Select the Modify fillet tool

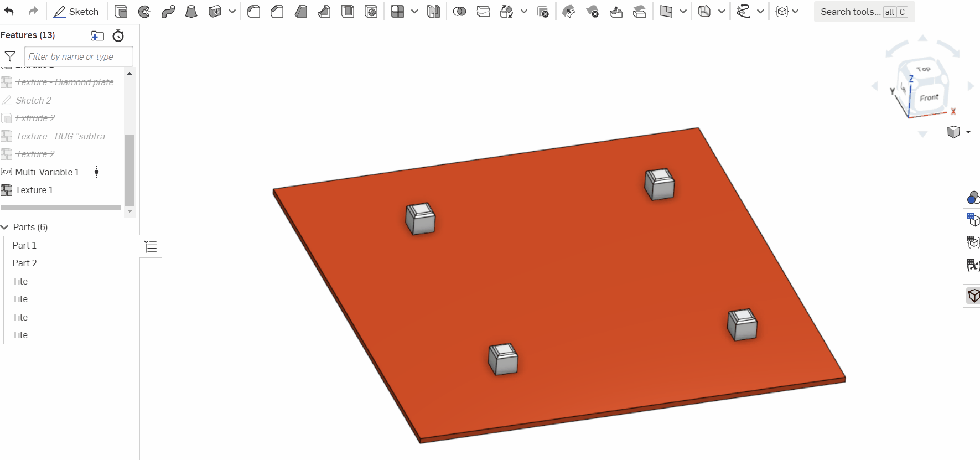(x=569, y=12)
